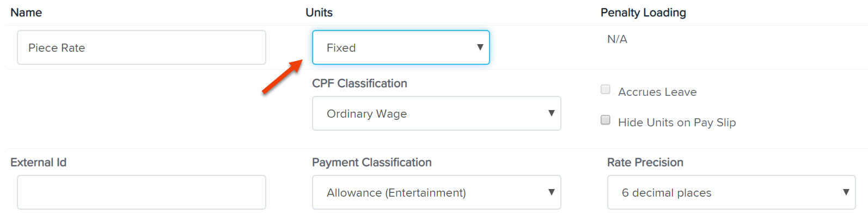Click the Penalty Loading column header
The height and width of the screenshot is (213, 868).
[x=643, y=13]
